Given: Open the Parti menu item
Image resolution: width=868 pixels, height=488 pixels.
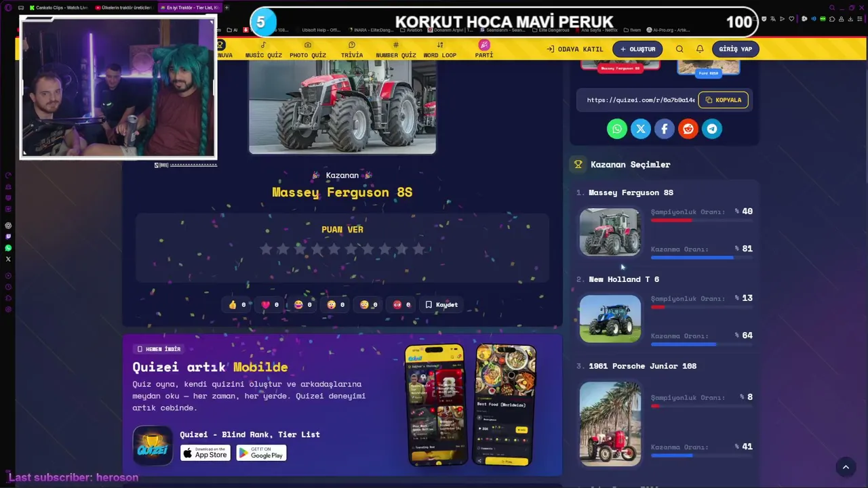Looking at the screenshot, I should click(x=484, y=49).
